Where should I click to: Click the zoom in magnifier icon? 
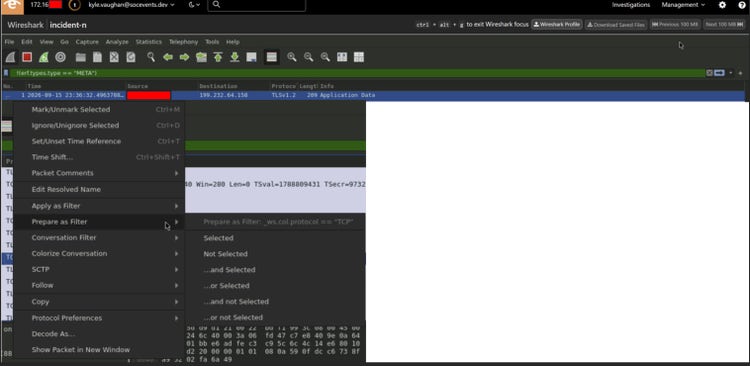click(292, 57)
